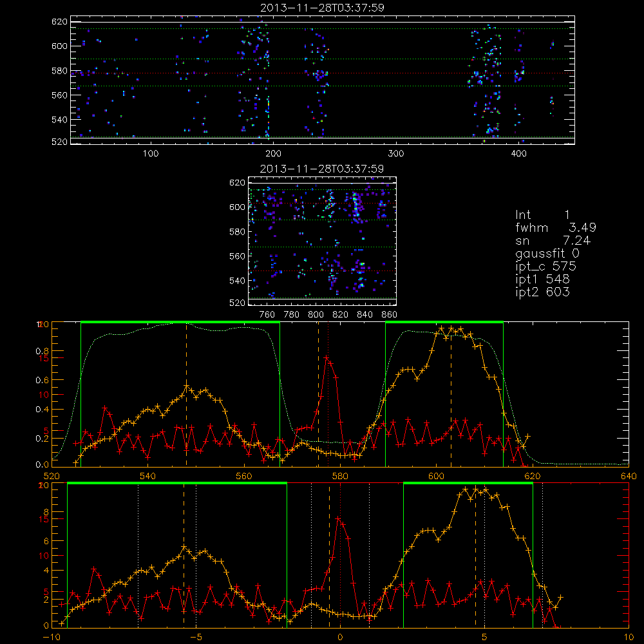Click x-axis label 540 on profile plot
Screen dimensions: 644x644
coord(148,476)
